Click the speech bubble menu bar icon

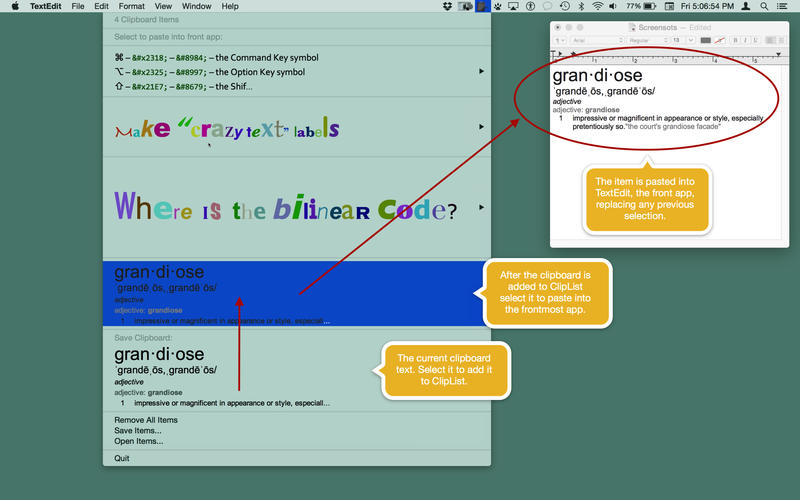(x=547, y=6)
